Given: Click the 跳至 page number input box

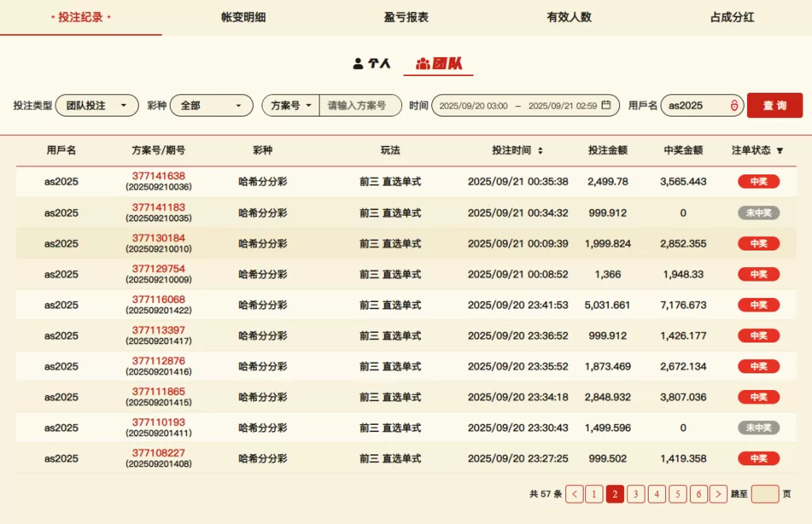Looking at the screenshot, I should point(764,494).
